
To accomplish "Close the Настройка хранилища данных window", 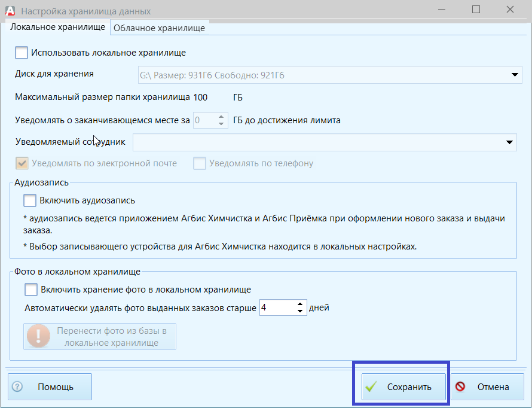I will pos(510,10).
